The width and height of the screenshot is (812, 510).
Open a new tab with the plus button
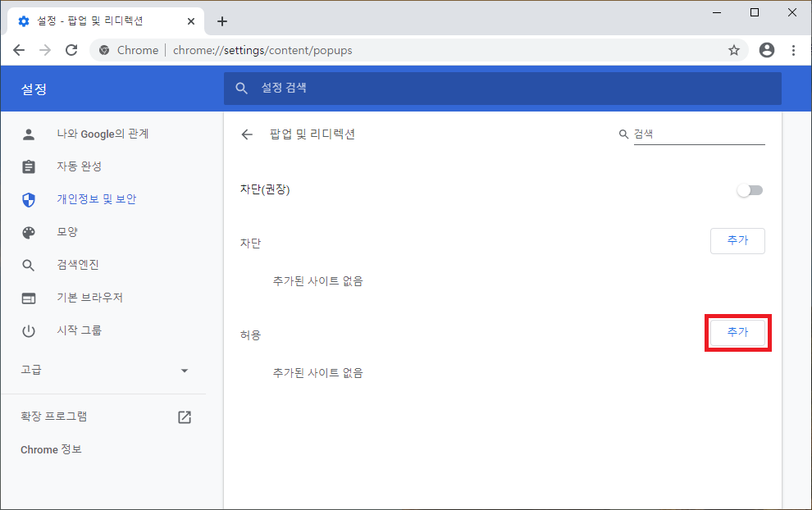222,21
